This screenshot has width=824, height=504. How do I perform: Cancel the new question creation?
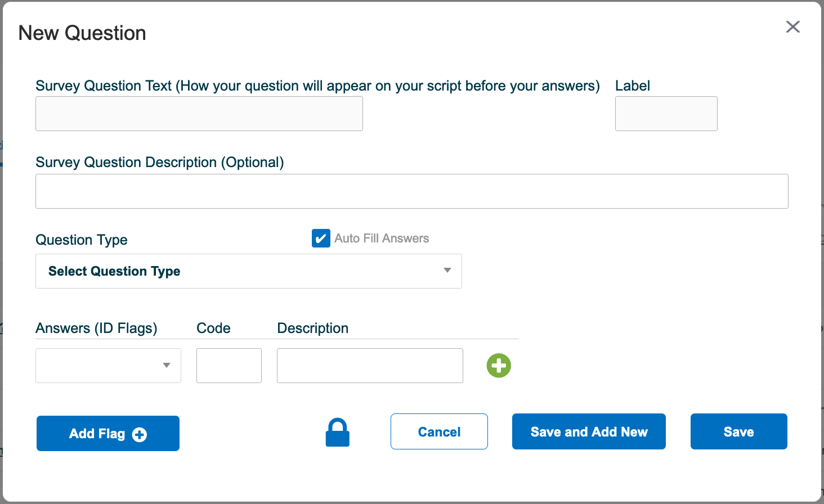coord(439,431)
